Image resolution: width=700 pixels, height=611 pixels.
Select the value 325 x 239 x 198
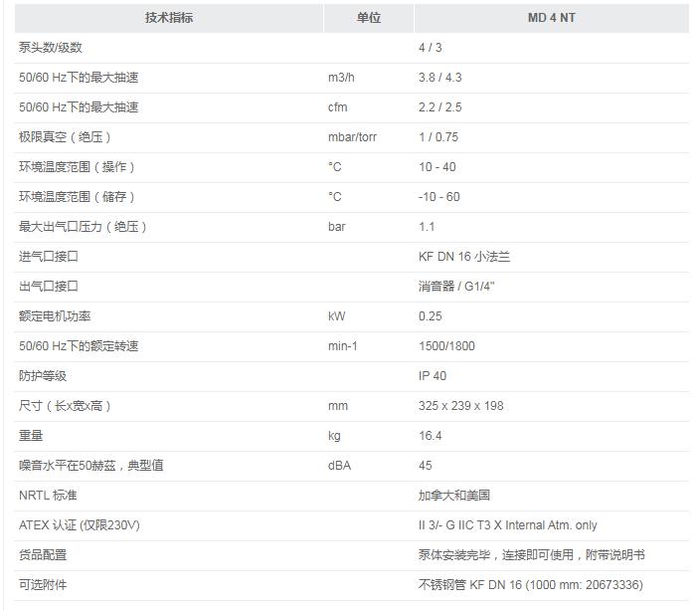(461, 406)
